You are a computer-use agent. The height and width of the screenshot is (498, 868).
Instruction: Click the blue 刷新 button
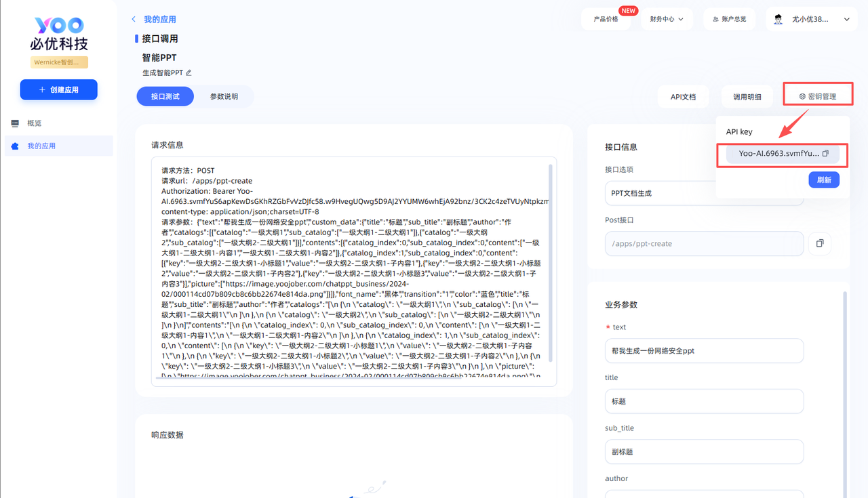(x=824, y=180)
